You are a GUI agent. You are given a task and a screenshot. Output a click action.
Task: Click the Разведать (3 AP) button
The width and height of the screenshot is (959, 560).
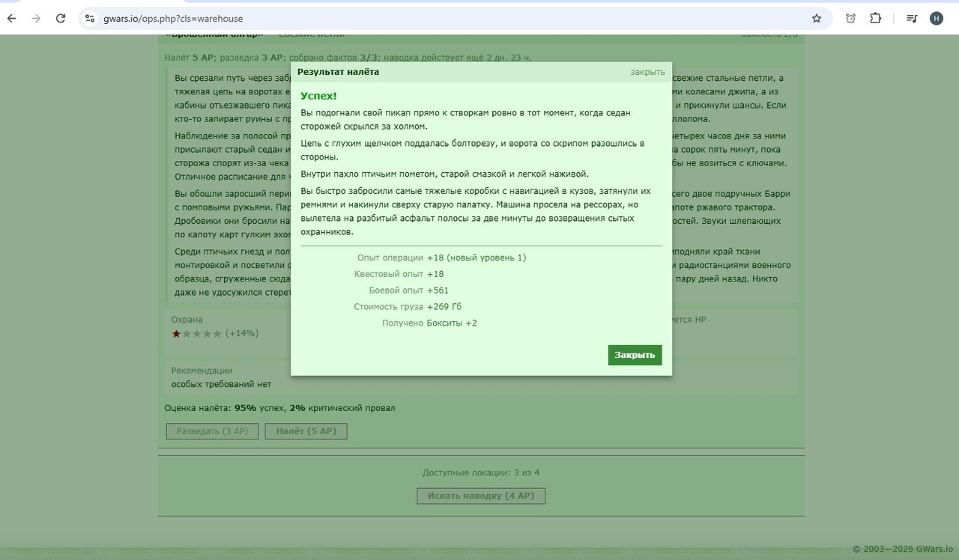click(212, 431)
